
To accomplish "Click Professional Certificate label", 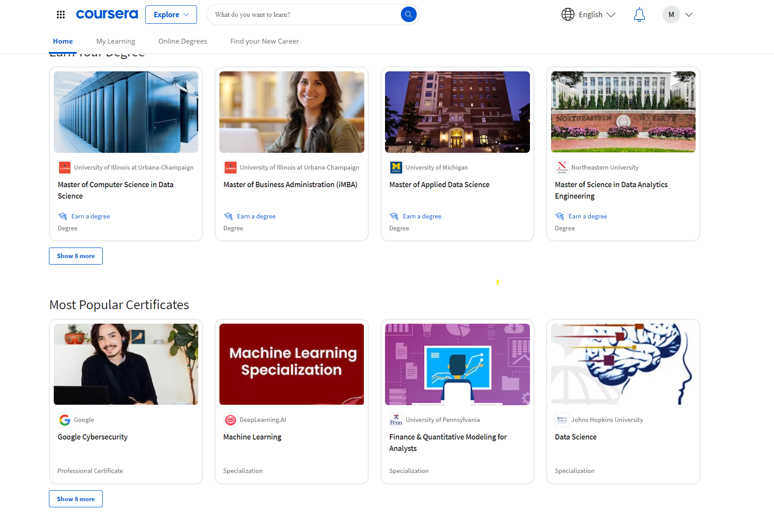I will coord(90,471).
